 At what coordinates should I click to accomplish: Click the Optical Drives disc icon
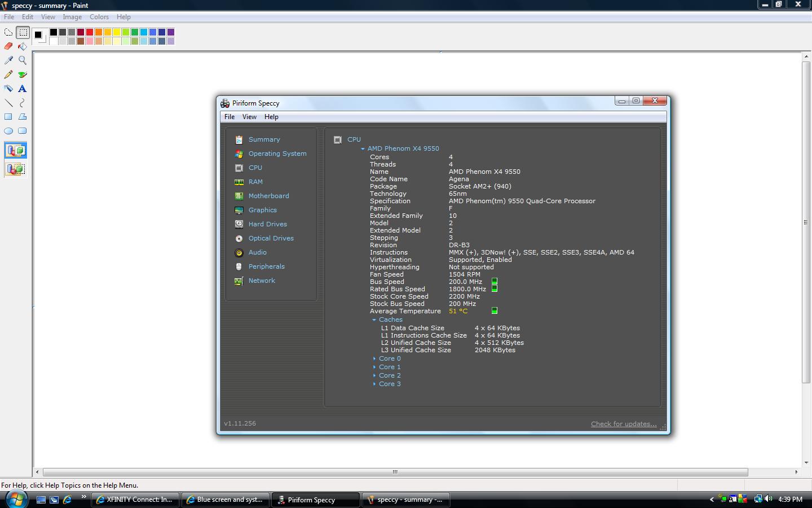239,238
